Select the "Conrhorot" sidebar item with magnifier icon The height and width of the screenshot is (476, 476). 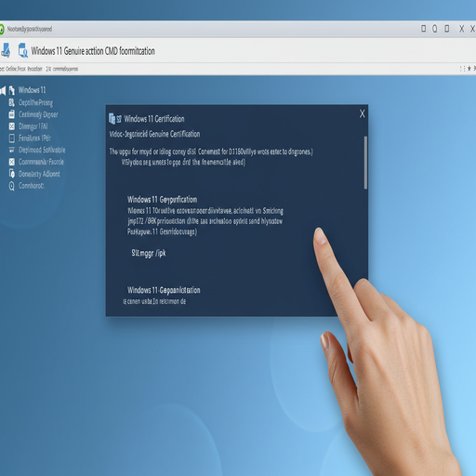point(27,186)
